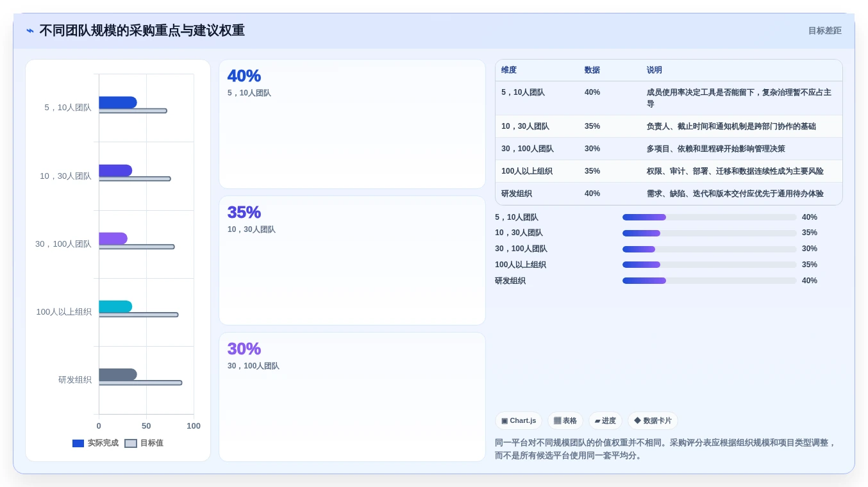Click description 权限、审计、部署、迁移和数据连续性成为主要风险
868x487 pixels.
point(735,171)
